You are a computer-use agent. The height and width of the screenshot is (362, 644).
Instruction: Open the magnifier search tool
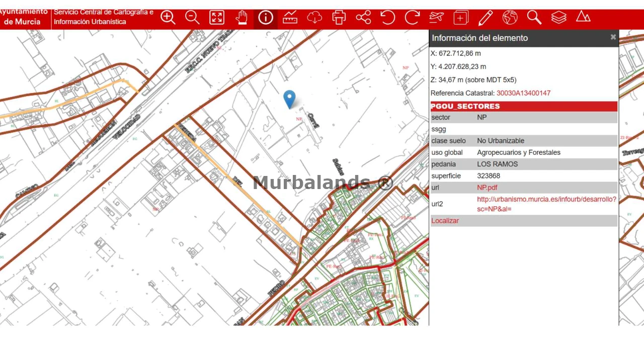pyautogui.click(x=534, y=18)
